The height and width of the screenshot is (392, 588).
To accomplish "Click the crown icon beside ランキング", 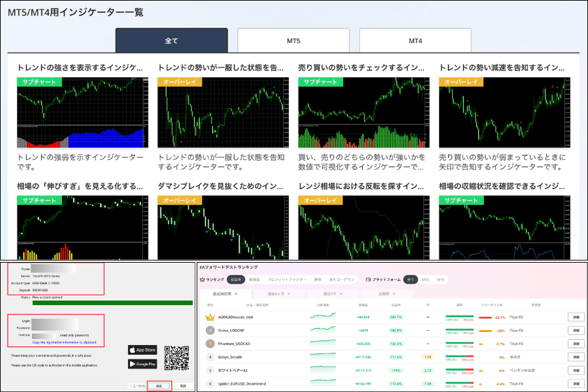I will coord(203,280).
